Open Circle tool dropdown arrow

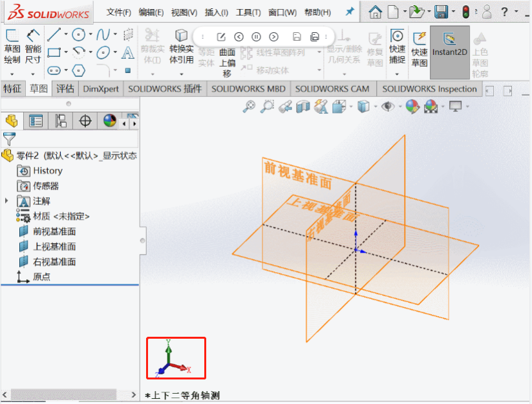click(90, 34)
